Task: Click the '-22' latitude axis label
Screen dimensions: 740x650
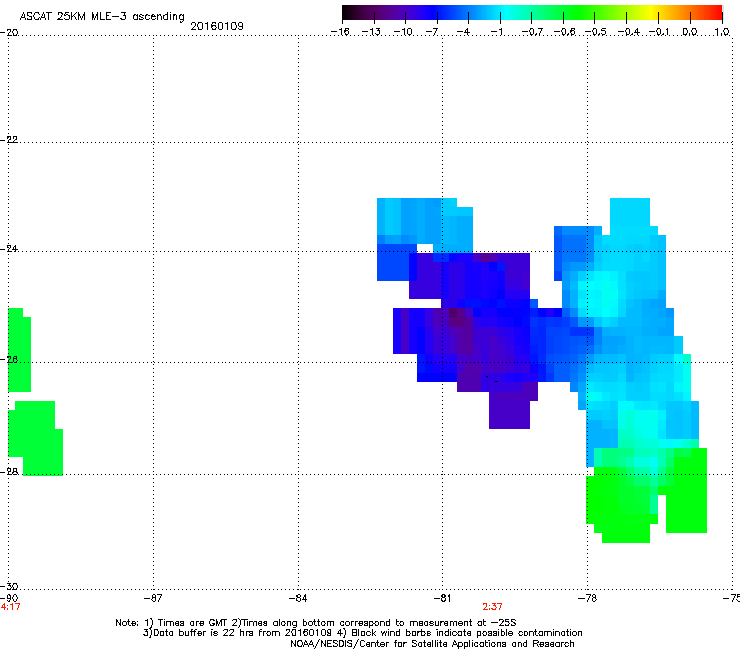Action: click(9, 140)
